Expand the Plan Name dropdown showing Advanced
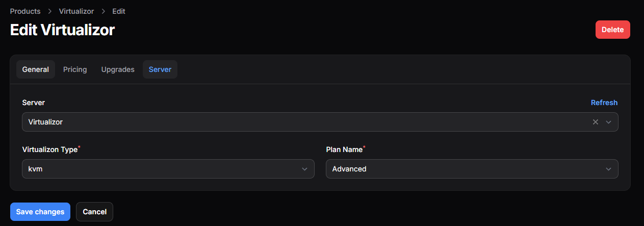The width and height of the screenshot is (644, 226). (x=467, y=169)
